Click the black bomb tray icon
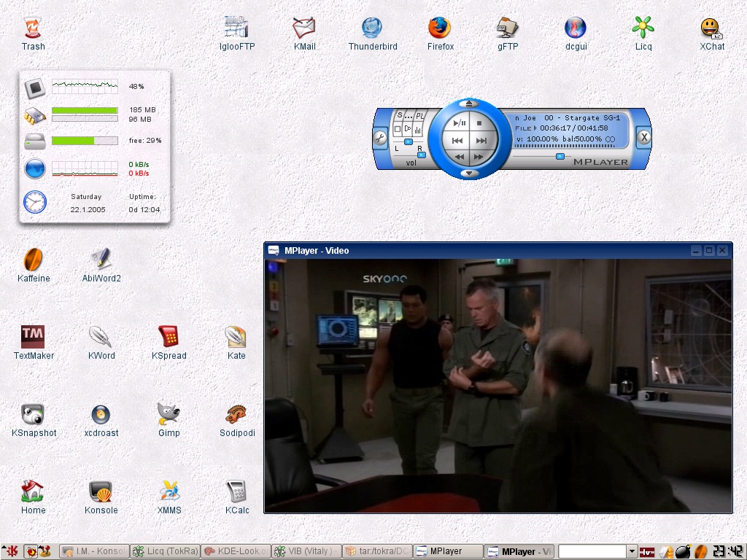The height and width of the screenshot is (560, 747). click(x=683, y=551)
